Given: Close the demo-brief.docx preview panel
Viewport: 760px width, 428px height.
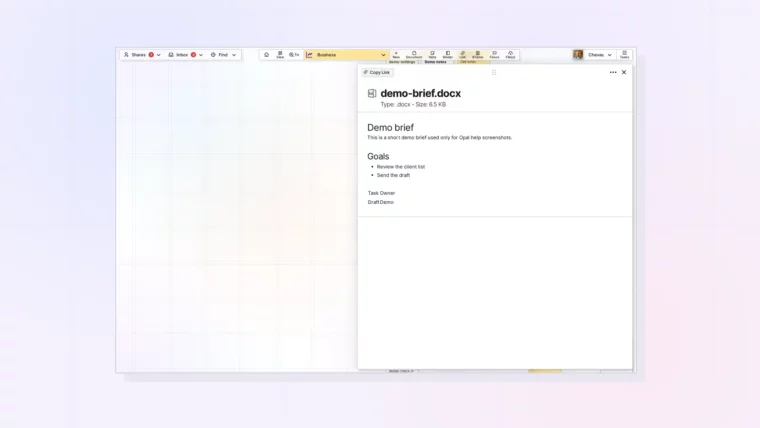Looking at the screenshot, I should [x=624, y=72].
